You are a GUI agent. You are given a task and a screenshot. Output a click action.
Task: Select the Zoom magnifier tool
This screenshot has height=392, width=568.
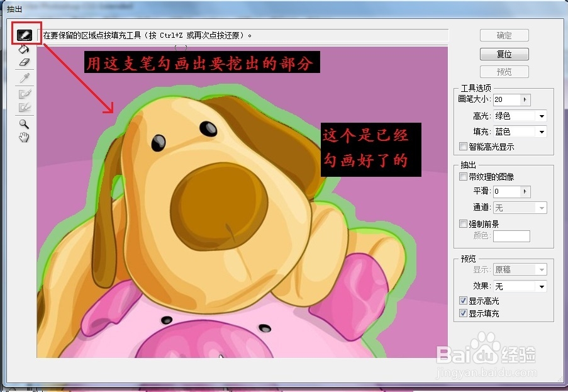pyautogui.click(x=24, y=124)
